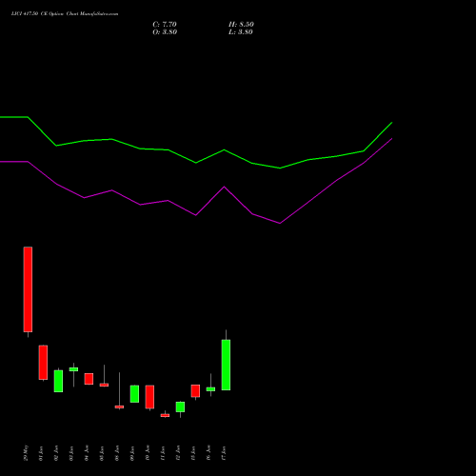Click the '08 Jun' date axis label
Screen dimensions: 476x476
coord(117,453)
